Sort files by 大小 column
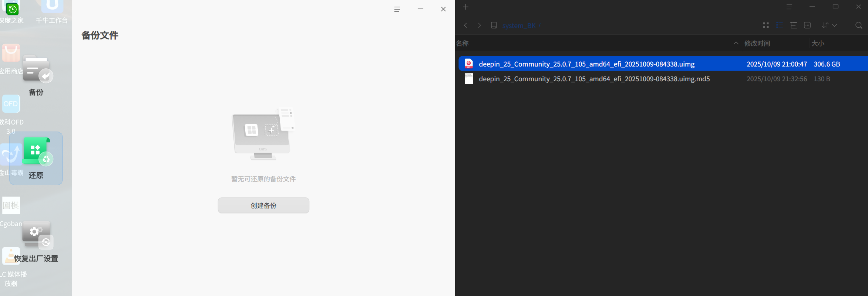This screenshot has height=296, width=868. pos(838,43)
